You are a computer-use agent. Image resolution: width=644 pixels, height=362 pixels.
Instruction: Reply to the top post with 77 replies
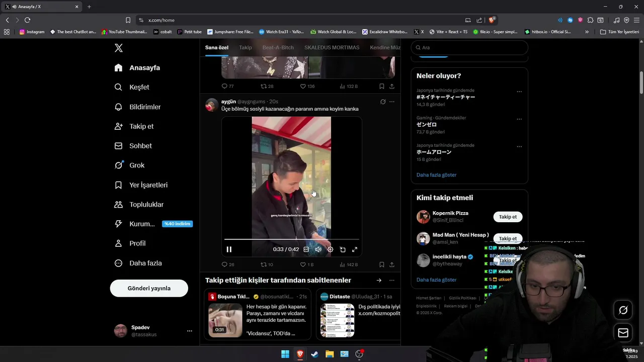point(228,86)
